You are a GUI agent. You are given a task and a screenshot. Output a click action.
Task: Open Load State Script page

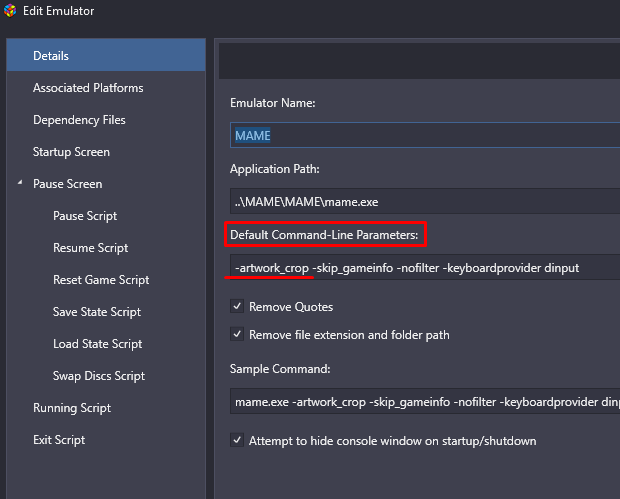tap(106, 344)
